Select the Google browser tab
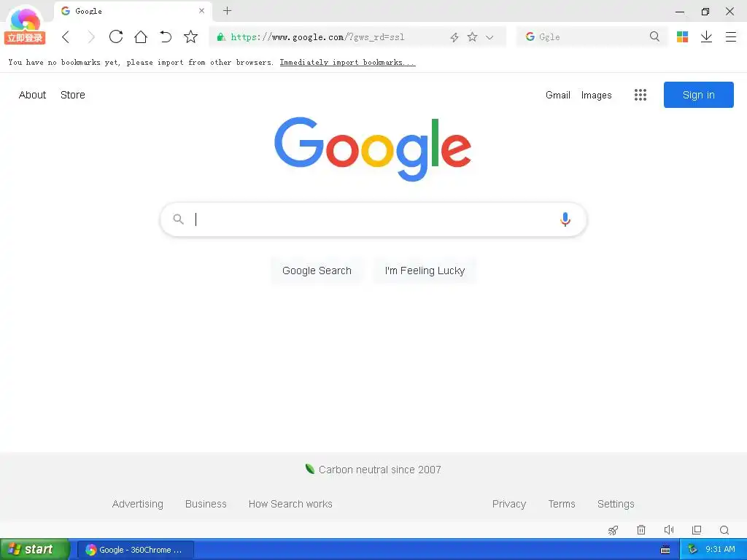This screenshot has width=747, height=560. click(x=133, y=11)
